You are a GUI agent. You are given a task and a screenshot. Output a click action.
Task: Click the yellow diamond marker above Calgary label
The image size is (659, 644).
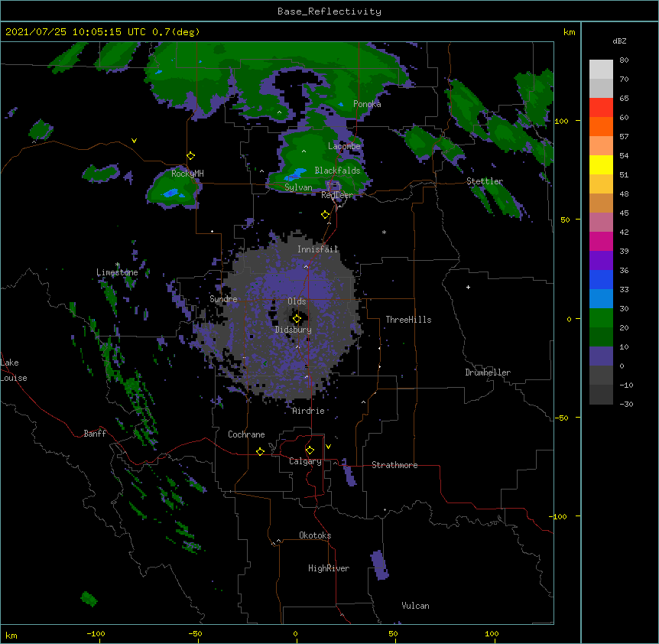click(x=310, y=450)
